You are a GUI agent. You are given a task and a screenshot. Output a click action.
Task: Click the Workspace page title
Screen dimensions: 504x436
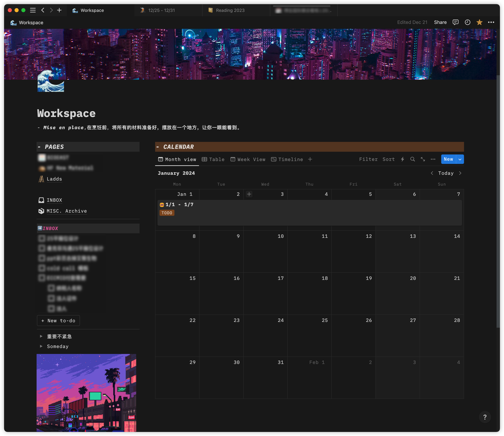click(x=66, y=113)
